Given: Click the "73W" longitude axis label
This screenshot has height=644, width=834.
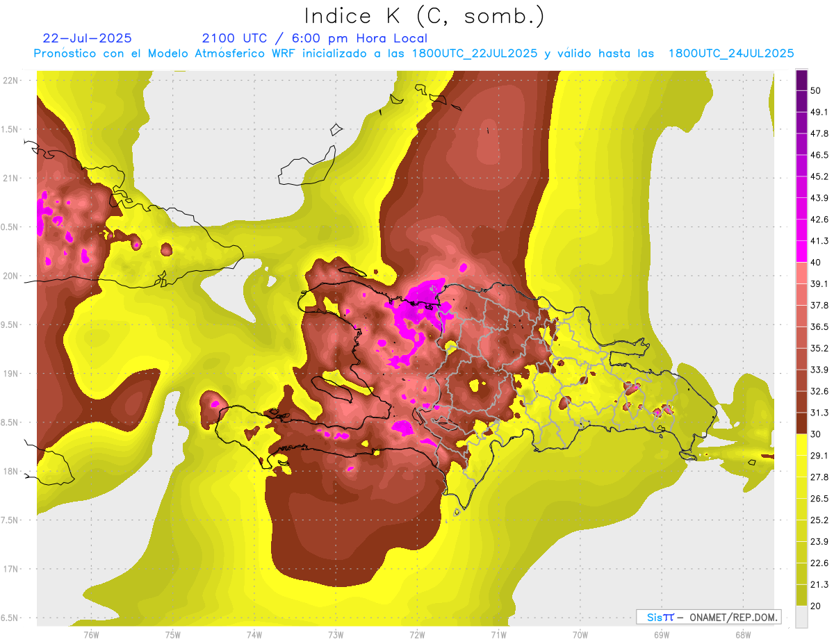Looking at the screenshot, I should (x=336, y=635).
